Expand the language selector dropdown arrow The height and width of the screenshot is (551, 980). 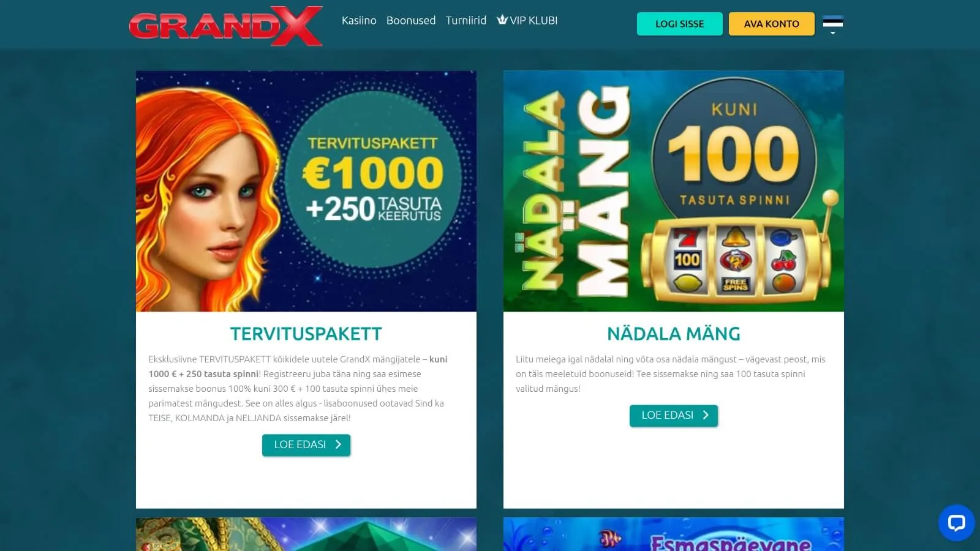coord(832,33)
